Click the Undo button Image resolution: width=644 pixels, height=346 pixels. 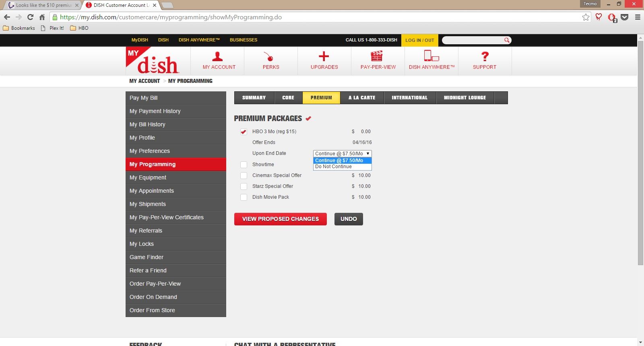coord(349,219)
